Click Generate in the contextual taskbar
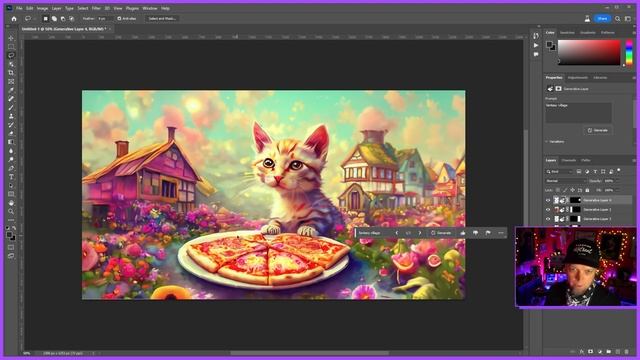 pos(441,233)
